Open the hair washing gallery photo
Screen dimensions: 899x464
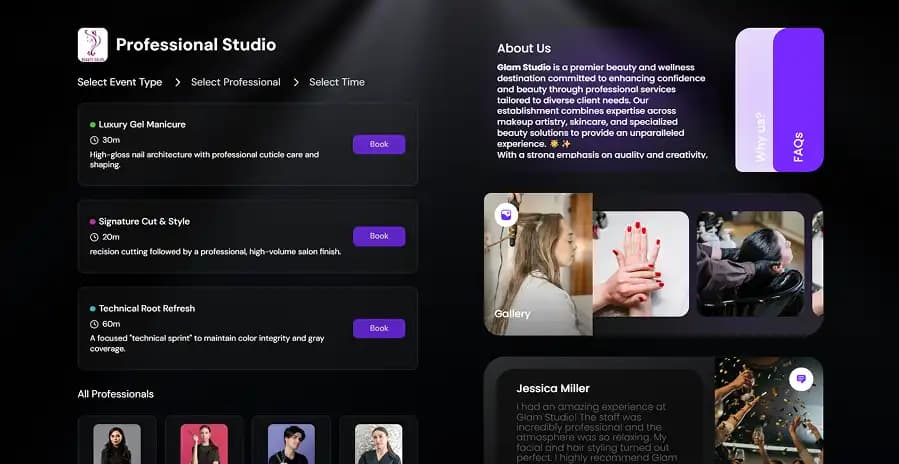(751, 264)
